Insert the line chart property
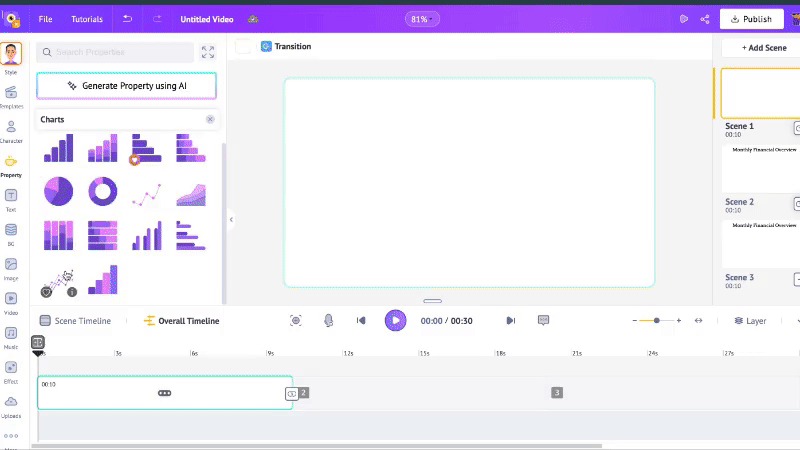Image resolution: width=800 pixels, height=450 pixels. [x=147, y=195]
